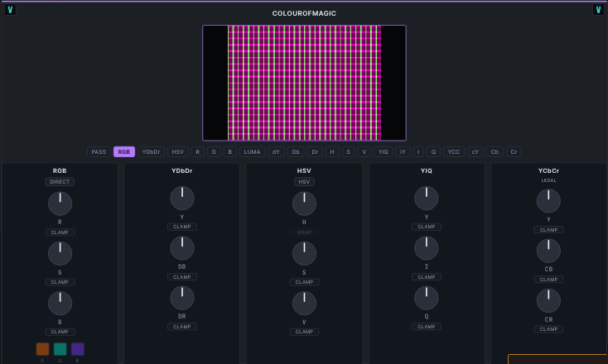This screenshot has height=364, width=608.
Task: Click the magenta grid preview image
Action: click(304, 83)
